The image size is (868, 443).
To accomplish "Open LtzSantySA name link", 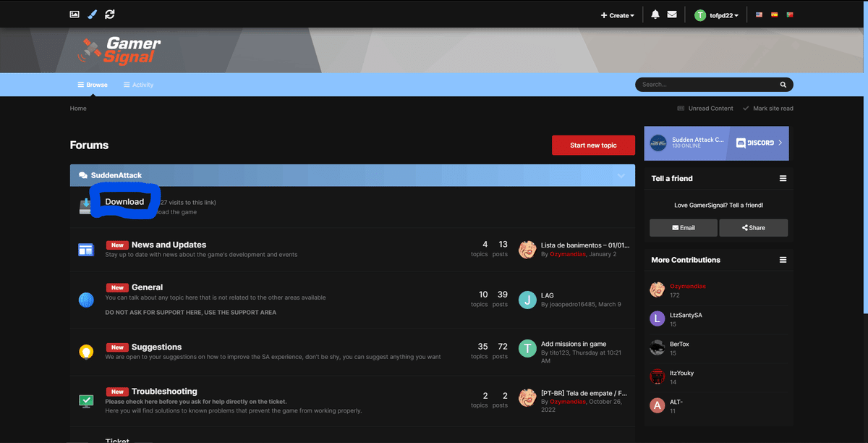I will point(686,316).
